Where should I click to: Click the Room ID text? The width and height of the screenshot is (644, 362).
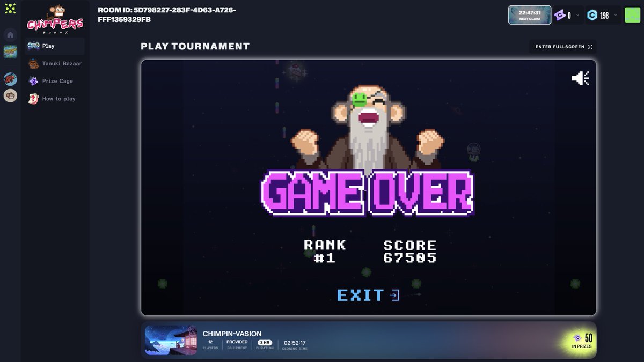click(x=167, y=15)
